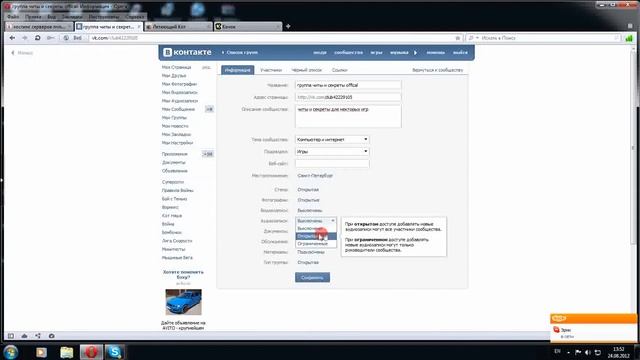The image size is (640, 360).
Task: Click the green bars icon beside the search field
Action: coord(629,38)
